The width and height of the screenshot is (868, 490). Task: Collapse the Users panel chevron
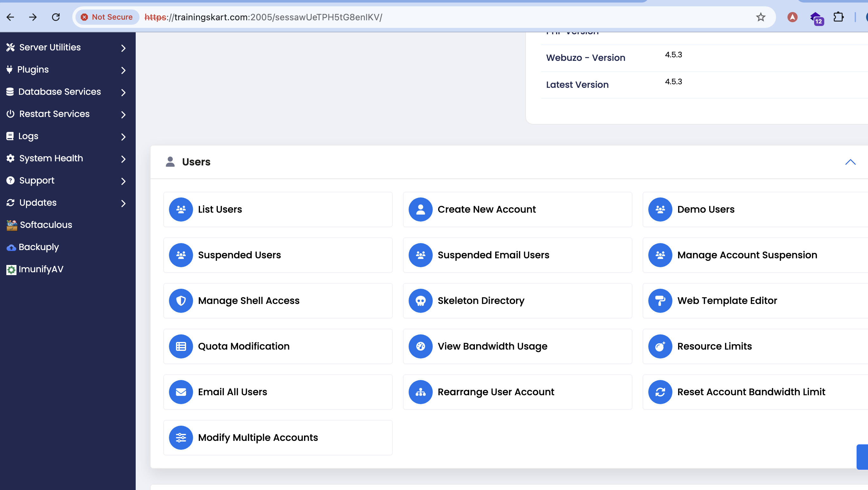[850, 162]
